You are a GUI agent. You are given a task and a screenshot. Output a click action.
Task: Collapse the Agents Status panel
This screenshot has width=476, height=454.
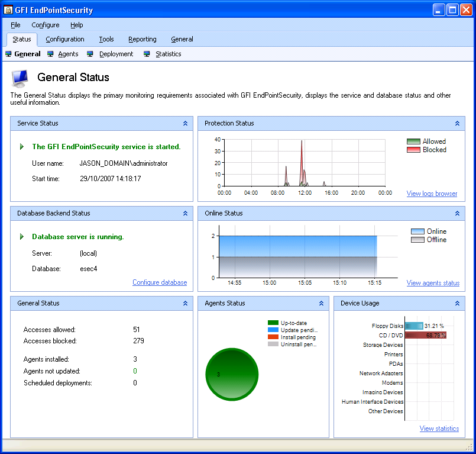click(322, 303)
